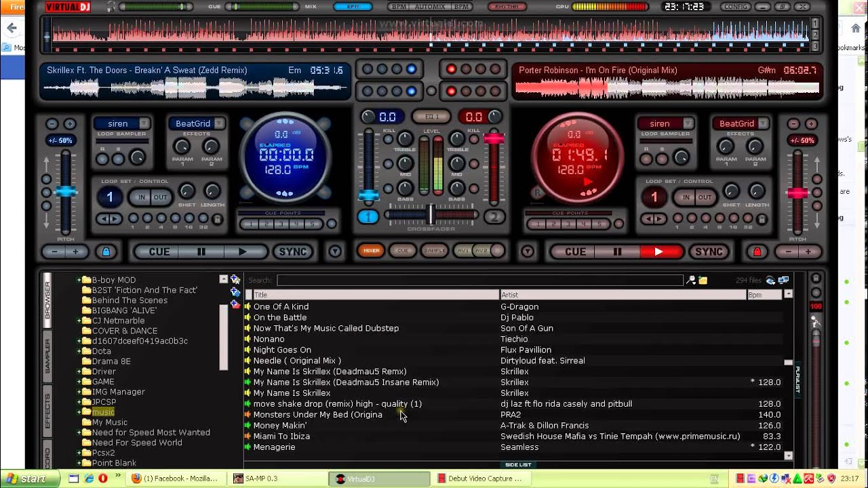Image resolution: width=868 pixels, height=488 pixels.
Task: Click the left deck loop half/double arrows
Action: click(109, 219)
